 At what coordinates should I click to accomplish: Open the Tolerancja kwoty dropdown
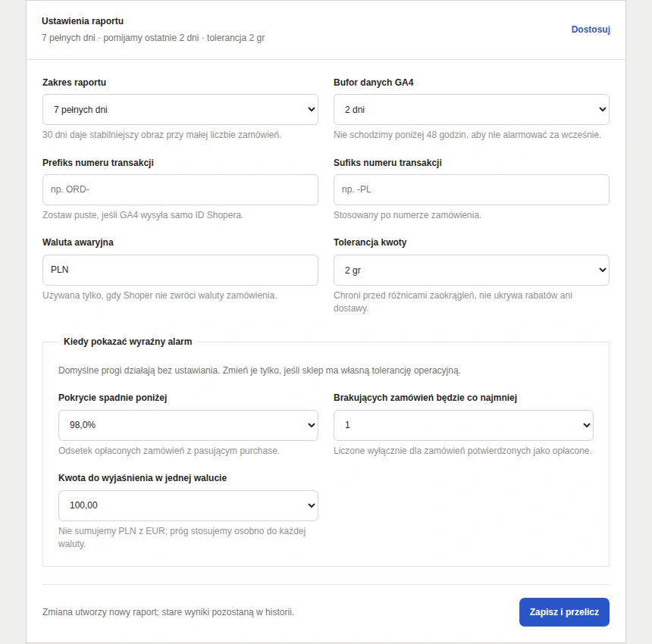(471, 270)
